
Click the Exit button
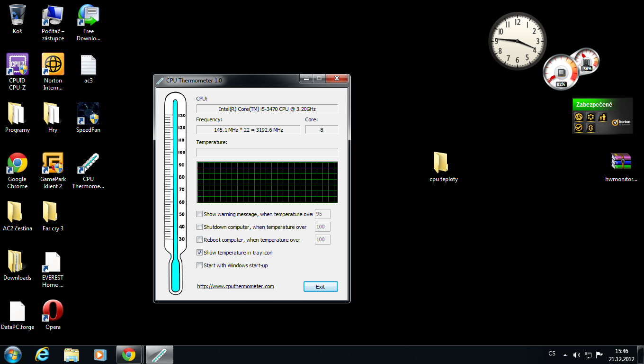[x=321, y=286]
